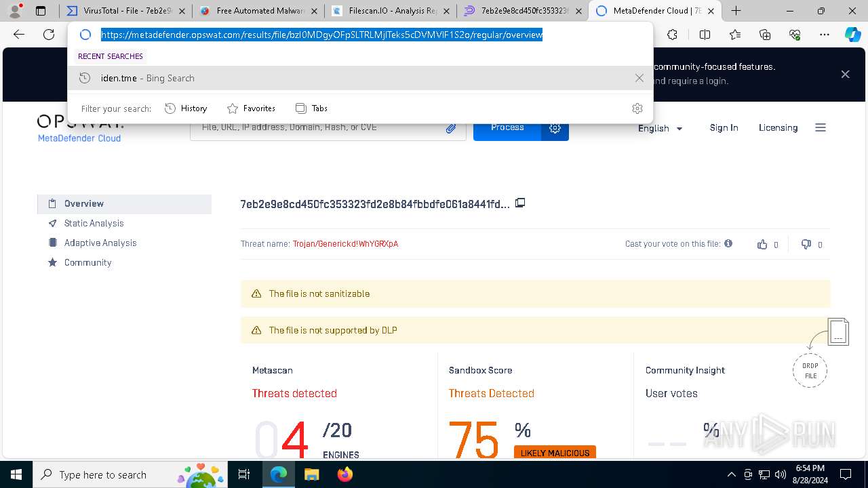Attach a file with paperclip icon
This screenshot has height=488, width=868.
451,128
